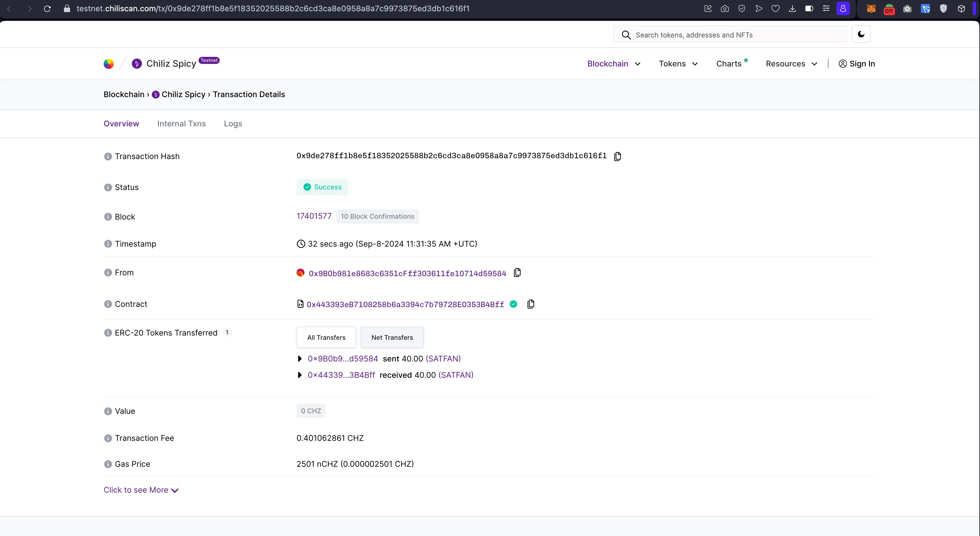Image resolution: width=980 pixels, height=536 pixels.
Task: Open the downloads icon in browser toolbar
Action: point(792,8)
